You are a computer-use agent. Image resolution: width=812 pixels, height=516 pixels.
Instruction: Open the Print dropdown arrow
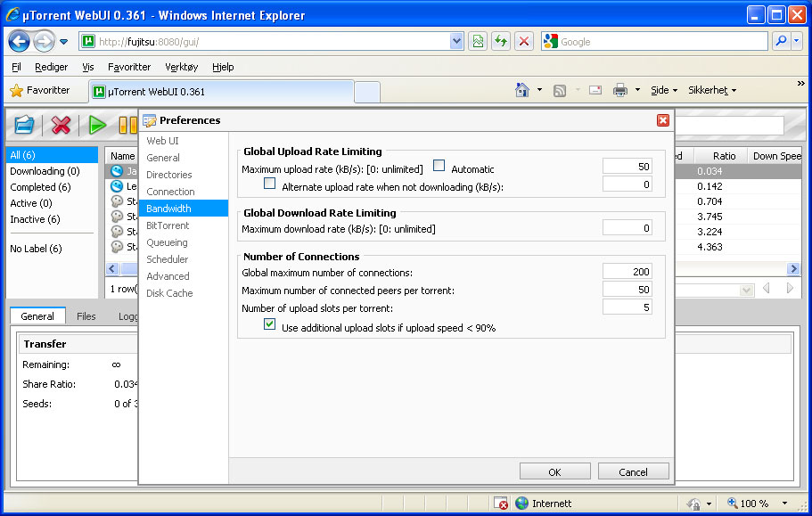coord(637,90)
